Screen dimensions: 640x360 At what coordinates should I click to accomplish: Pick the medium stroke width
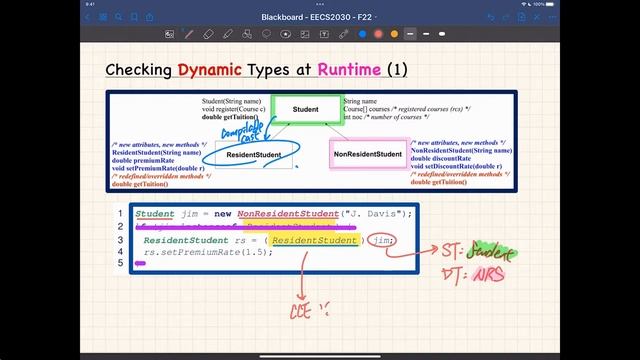426,34
